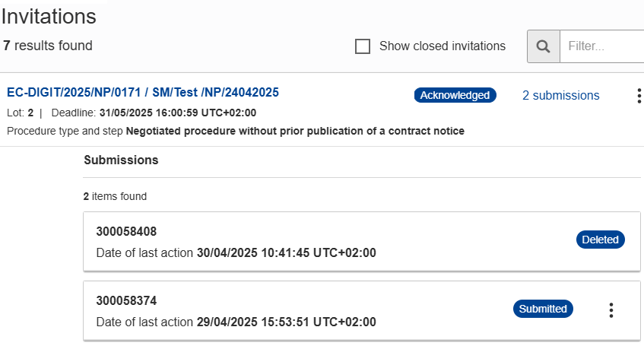Click the Show closed invitations label

click(x=442, y=46)
